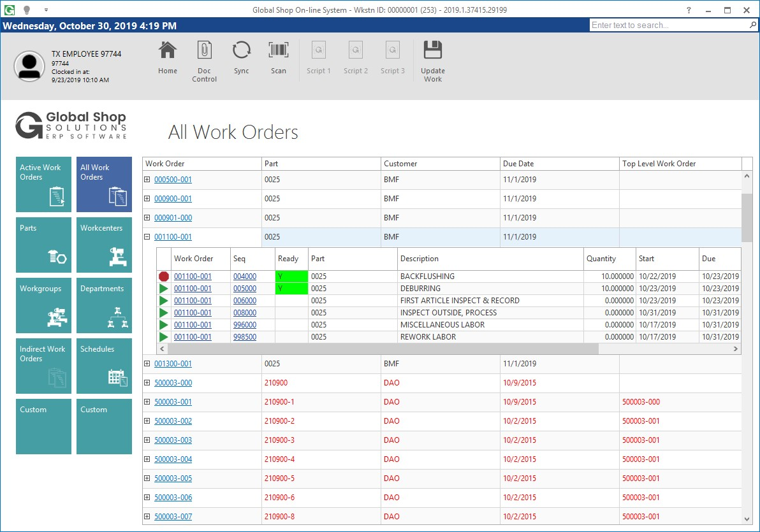The width and height of the screenshot is (760, 532).
Task: Sort by Due Date column header
Action: click(x=559, y=164)
